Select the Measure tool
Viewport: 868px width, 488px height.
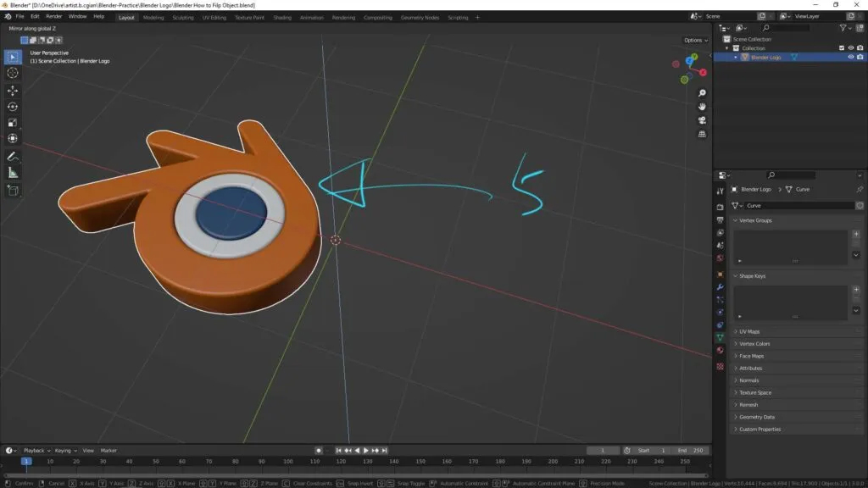12,172
